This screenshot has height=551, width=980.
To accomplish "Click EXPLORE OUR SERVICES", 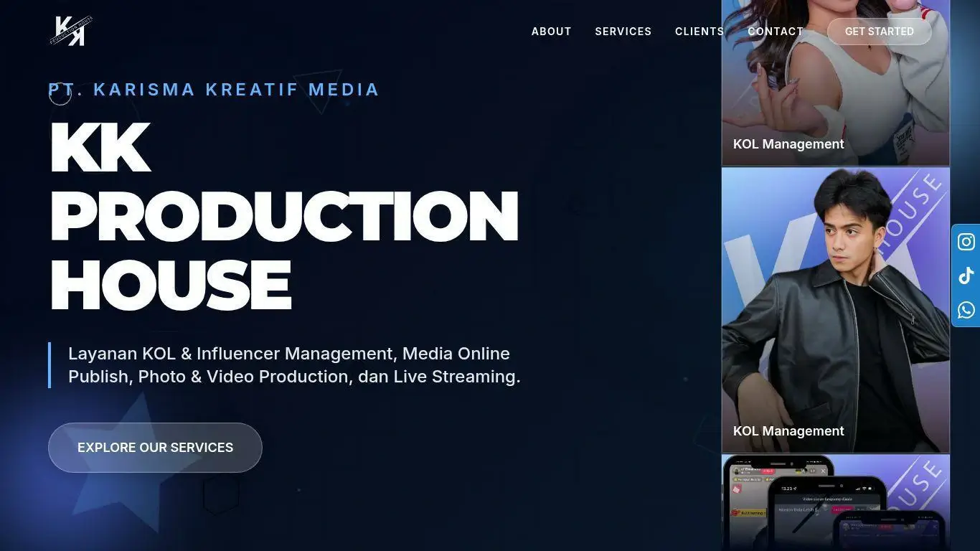I will tap(155, 447).
